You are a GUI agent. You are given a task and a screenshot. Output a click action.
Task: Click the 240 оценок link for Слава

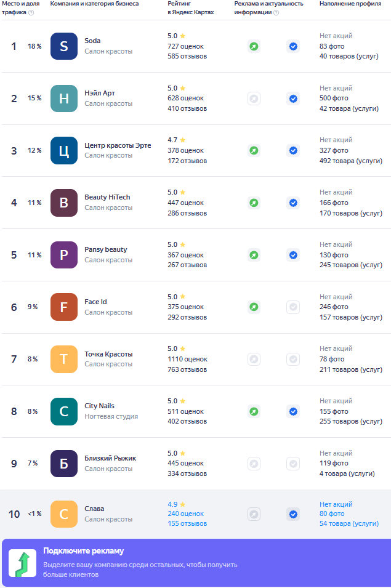click(x=185, y=513)
